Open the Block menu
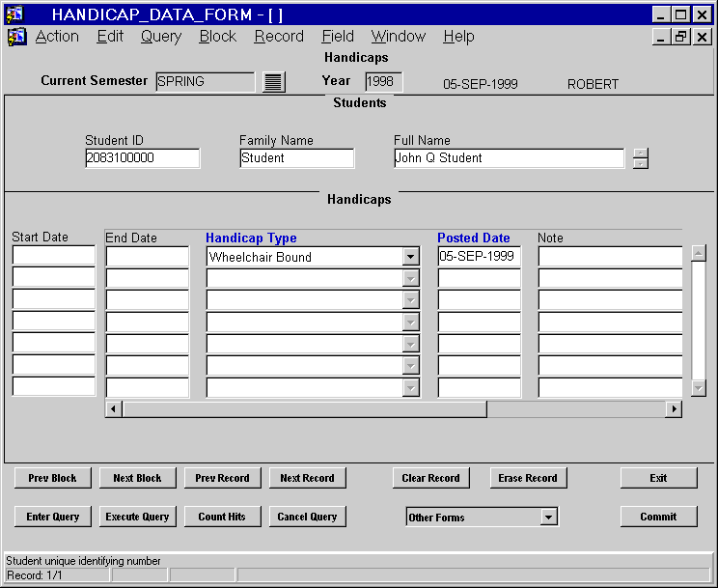The image size is (718, 588). coord(217,36)
